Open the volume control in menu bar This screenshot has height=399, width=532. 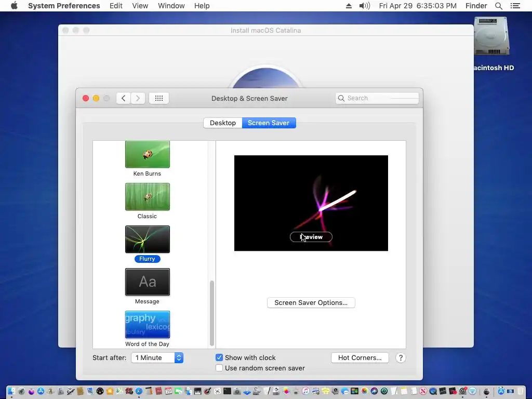[x=364, y=6]
